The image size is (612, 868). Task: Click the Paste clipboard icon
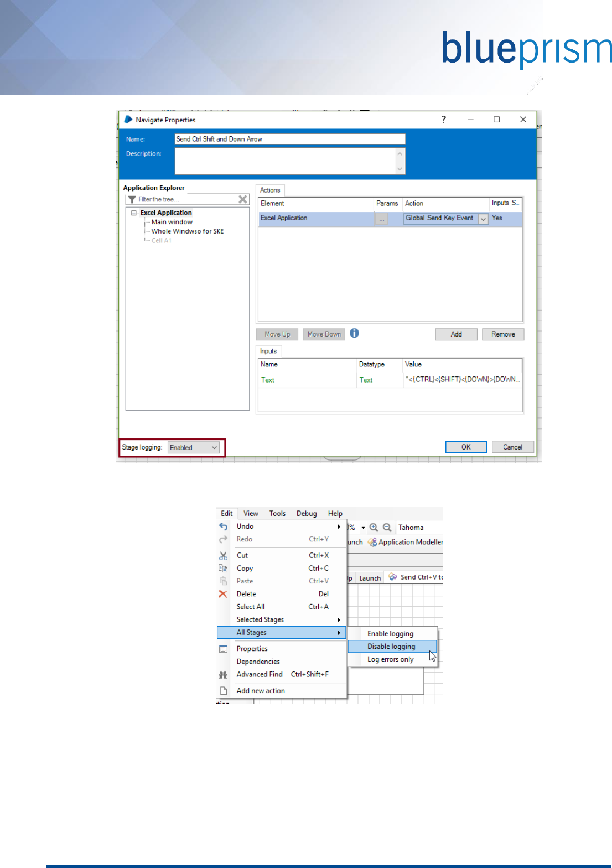[x=224, y=581]
